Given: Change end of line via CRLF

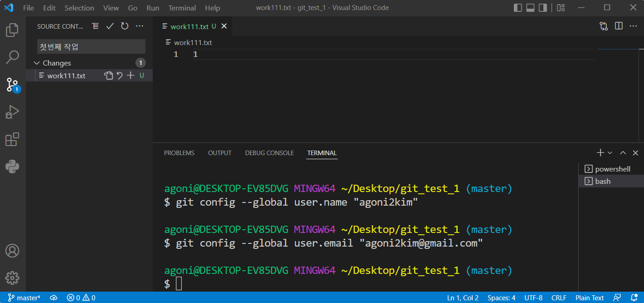Looking at the screenshot, I should pyautogui.click(x=559, y=298).
